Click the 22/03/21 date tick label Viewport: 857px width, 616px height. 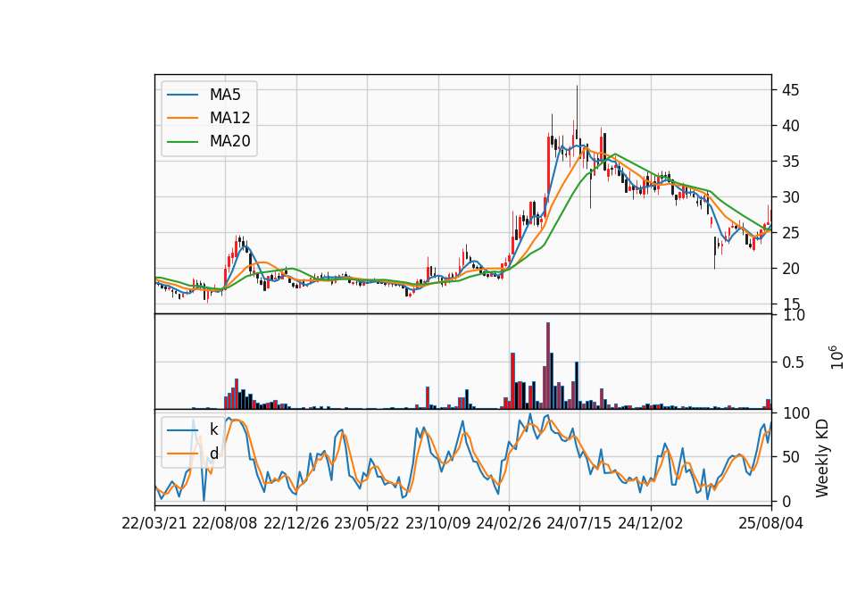(154, 523)
